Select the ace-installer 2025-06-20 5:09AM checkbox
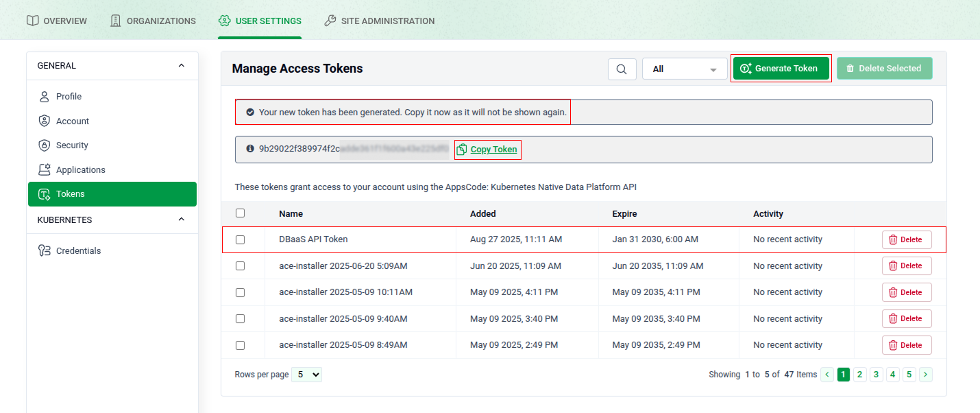The height and width of the screenshot is (413, 980). 240,265
